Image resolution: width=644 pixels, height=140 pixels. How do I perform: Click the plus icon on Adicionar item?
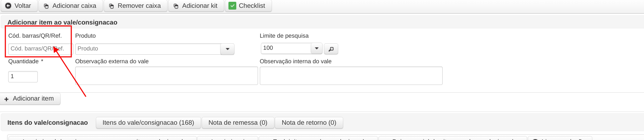coord(6,99)
